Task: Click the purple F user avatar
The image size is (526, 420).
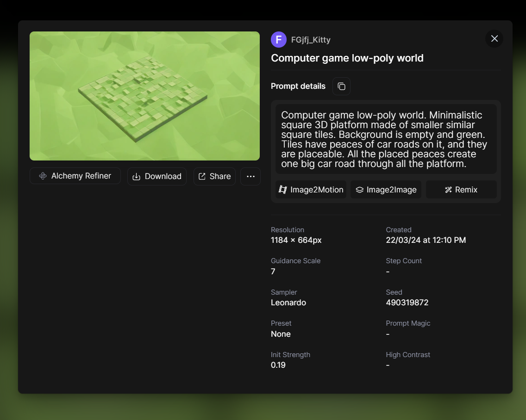Action: pyautogui.click(x=279, y=40)
